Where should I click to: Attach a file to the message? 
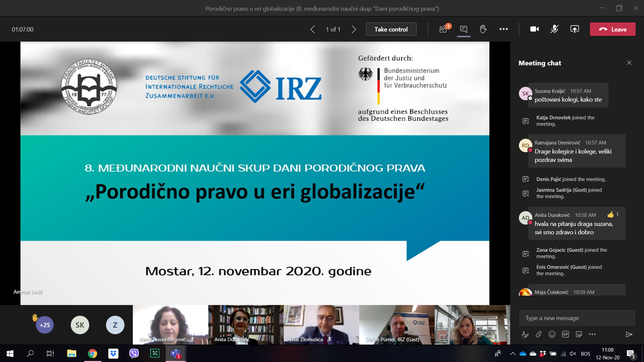point(539,334)
